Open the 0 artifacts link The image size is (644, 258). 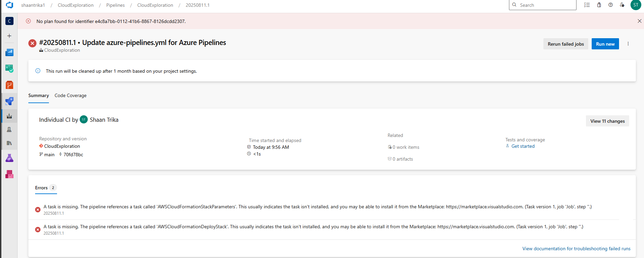(400, 159)
